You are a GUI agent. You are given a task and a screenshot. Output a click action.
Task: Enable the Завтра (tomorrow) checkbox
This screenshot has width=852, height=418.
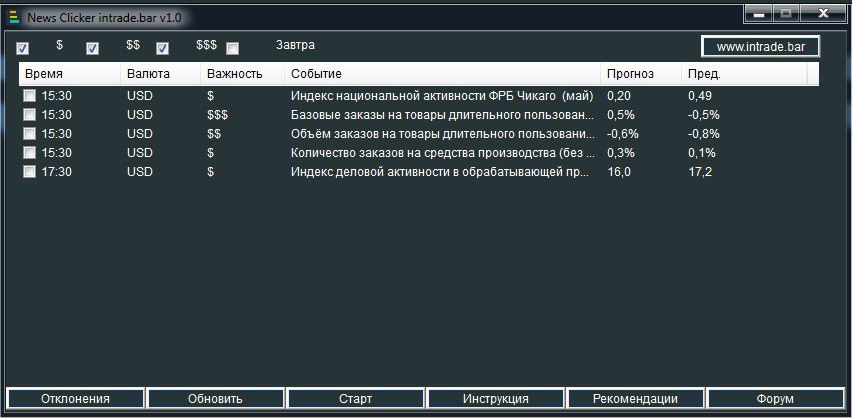pos(233,48)
